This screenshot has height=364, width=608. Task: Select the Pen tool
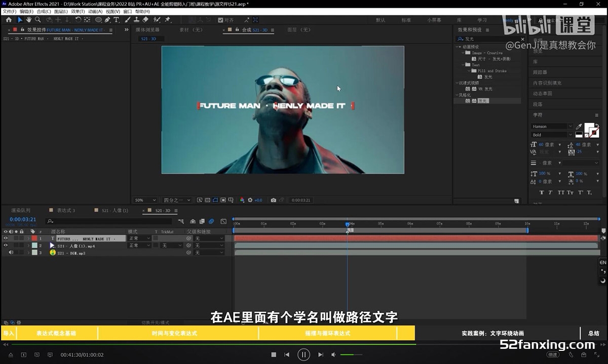107,20
